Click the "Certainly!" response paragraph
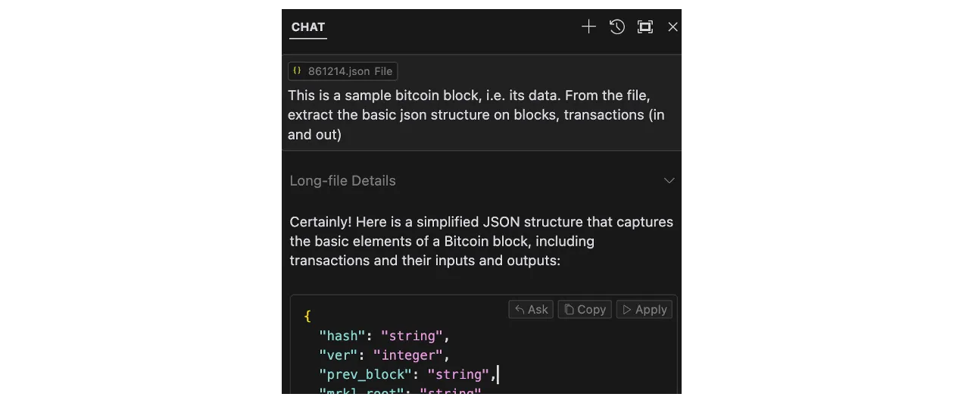980x400 pixels. pyautogui.click(x=481, y=241)
